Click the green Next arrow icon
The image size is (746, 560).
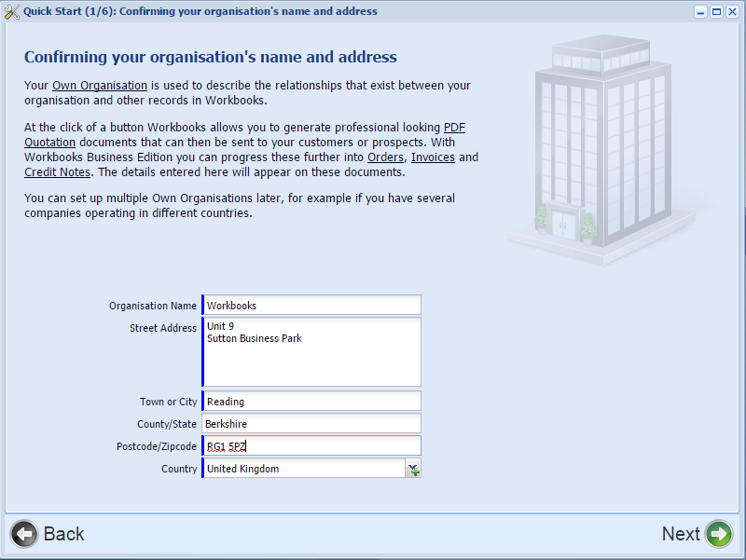719,534
